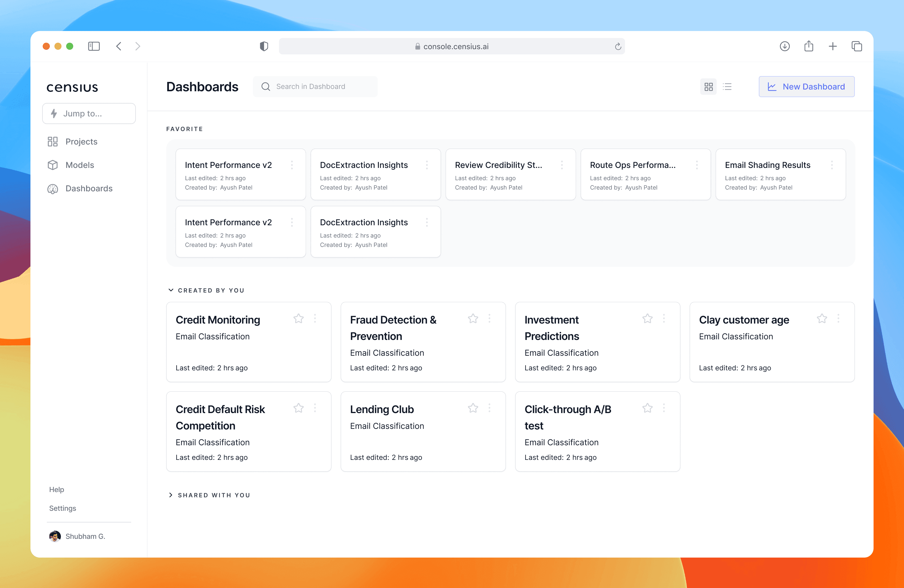Click the console.censius.ai address bar
The width and height of the screenshot is (904, 588).
pos(452,46)
